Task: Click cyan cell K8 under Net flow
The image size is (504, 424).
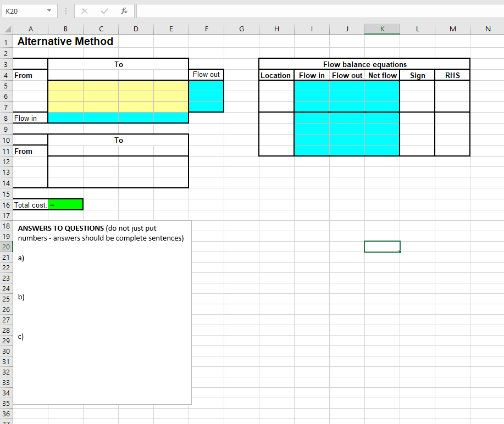Action: (x=382, y=118)
